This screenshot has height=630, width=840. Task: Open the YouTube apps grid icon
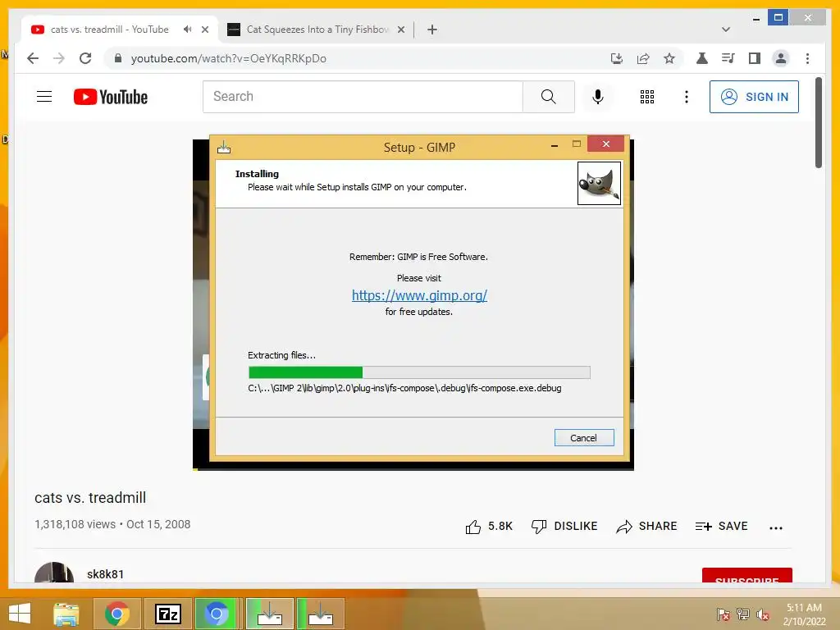(x=647, y=97)
